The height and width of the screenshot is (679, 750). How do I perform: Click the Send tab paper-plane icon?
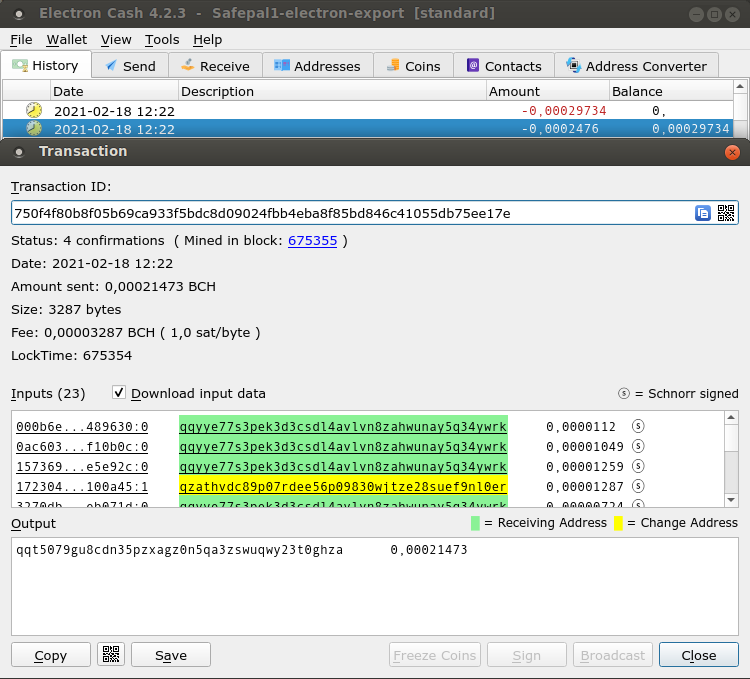click(111, 66)
